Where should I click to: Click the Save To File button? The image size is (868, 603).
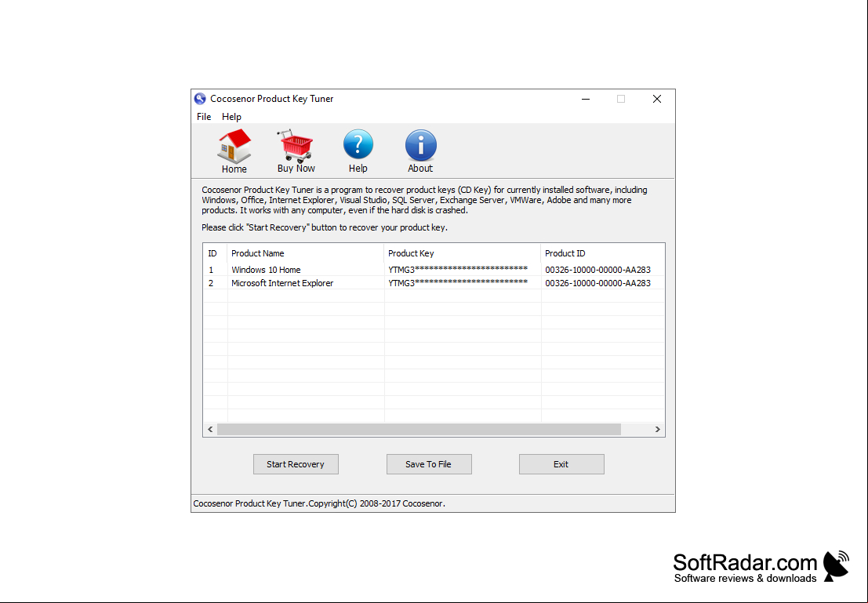429,464
